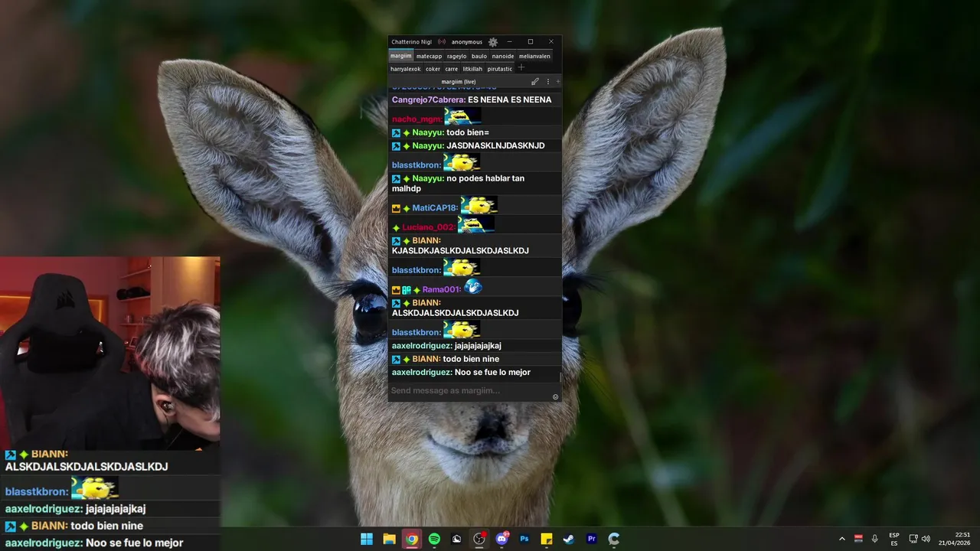Image resolution: width=980 pixels, height=551 pixels.
Task: Click Rama001's green square badge
Action: pos(407,290)
